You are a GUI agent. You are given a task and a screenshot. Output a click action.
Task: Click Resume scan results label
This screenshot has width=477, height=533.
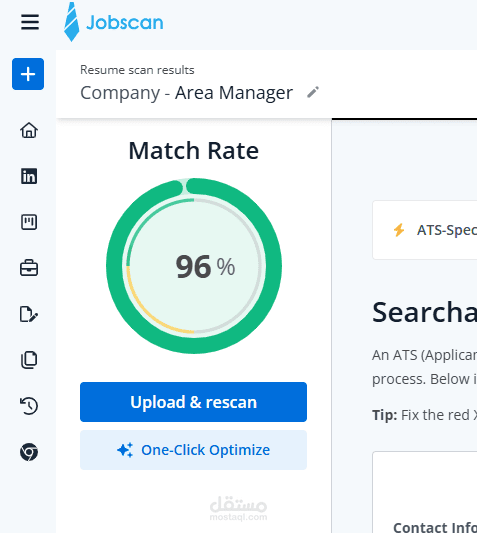137,70
